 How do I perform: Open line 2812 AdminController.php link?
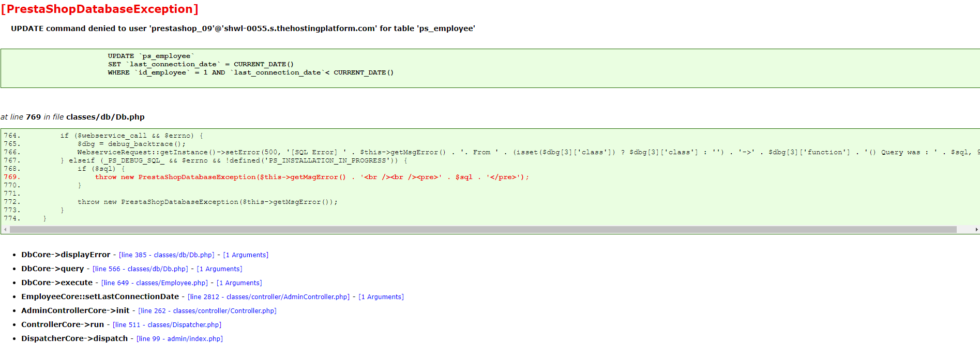[x=268, y=297]
